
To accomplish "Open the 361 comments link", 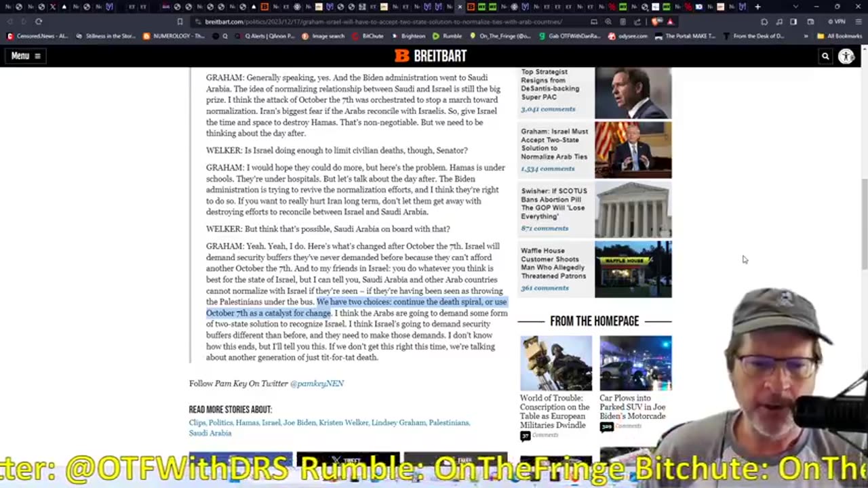I will [x=545, y=288].
